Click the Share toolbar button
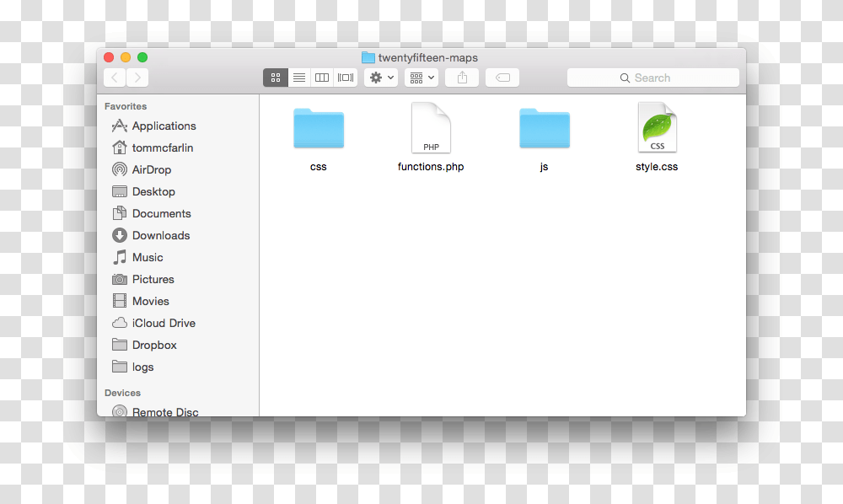Image resolution: width=843 pixels, height=504 pixels. 462,78
